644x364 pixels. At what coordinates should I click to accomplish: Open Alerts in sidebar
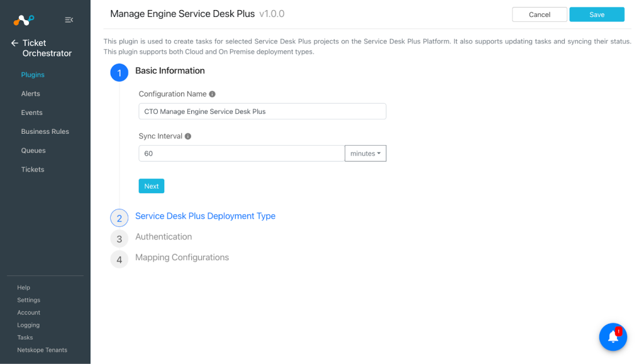tap(30, 94)
